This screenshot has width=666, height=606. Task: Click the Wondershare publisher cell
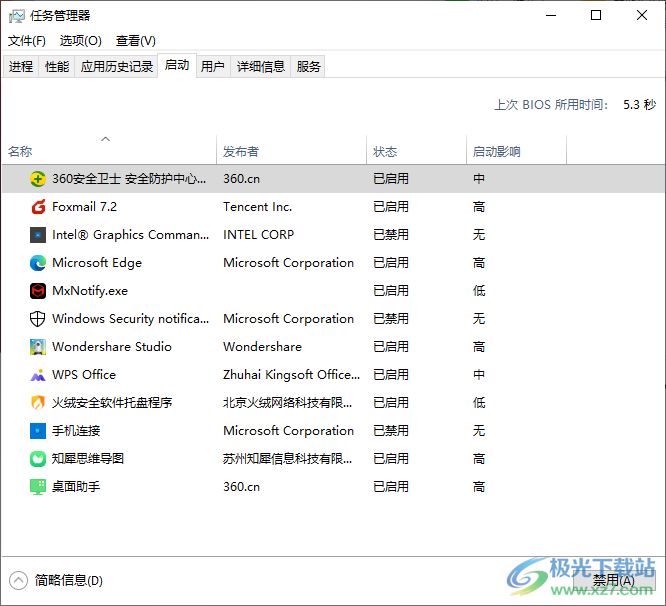[262, 347]
